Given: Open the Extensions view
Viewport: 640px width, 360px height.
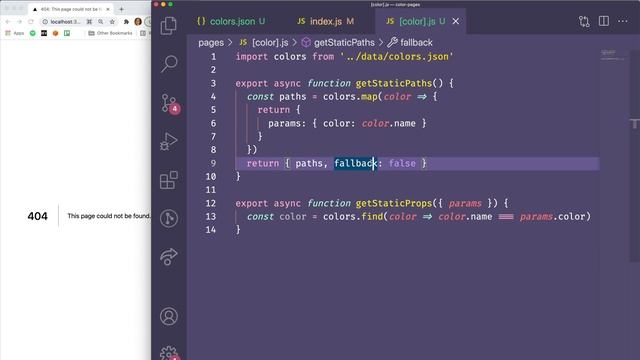Looking at the screenshot, I should point(169,180).
